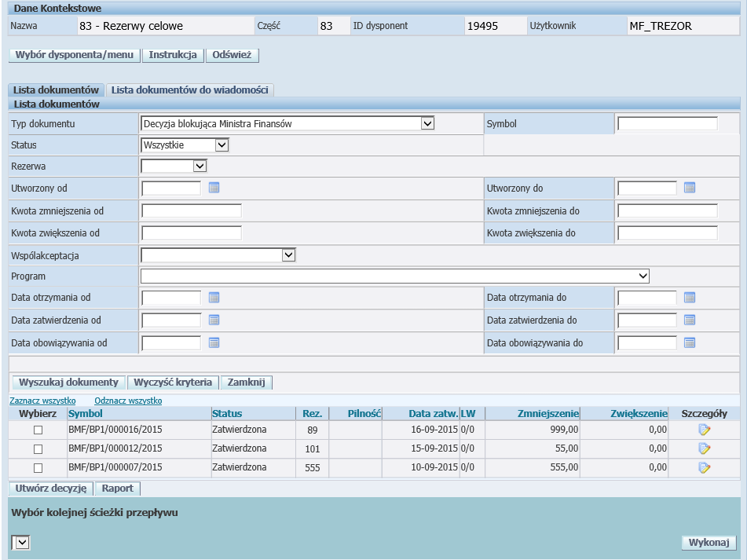Open the workflow path dropdown above Wykonaj
This screenshot has height=560, width=747.
[21, 543]
